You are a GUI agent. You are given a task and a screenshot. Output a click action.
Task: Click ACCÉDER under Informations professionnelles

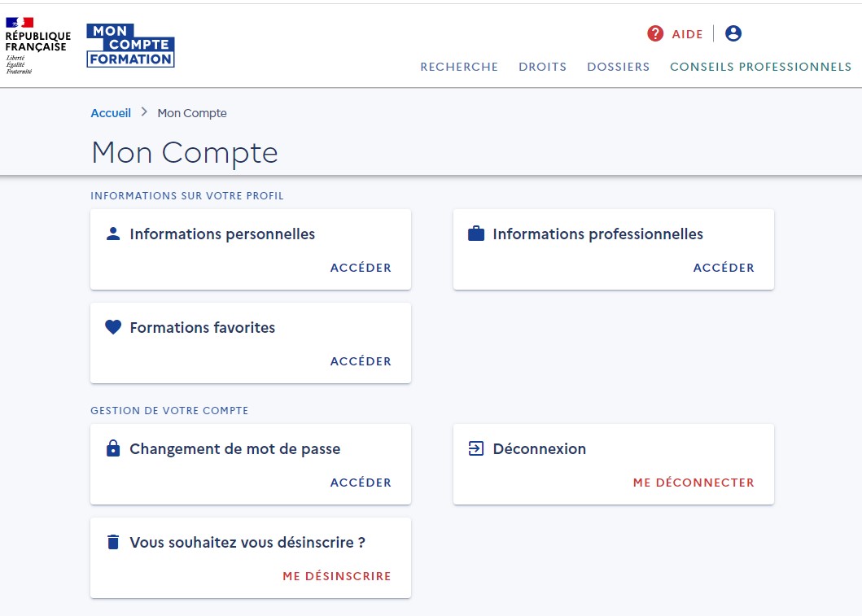(x=724, y=267)
